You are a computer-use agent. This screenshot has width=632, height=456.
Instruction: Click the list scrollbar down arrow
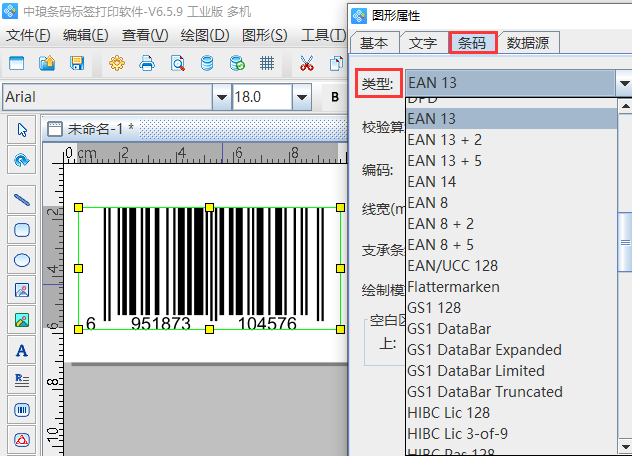pyautogui.click(x=625, y=447)
